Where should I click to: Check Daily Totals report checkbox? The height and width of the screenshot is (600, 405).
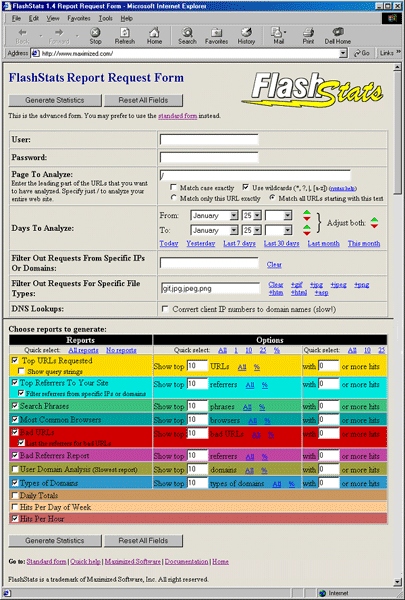pos(15,496)
